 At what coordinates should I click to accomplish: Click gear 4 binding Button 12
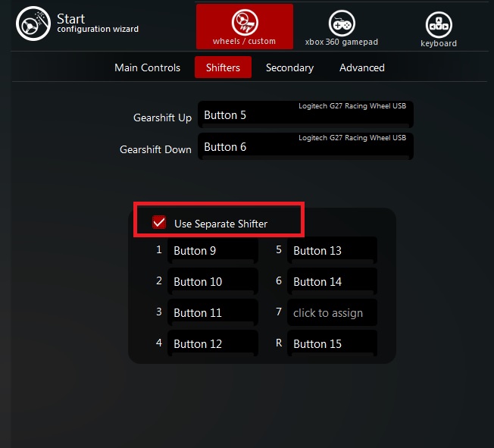(x=212, y=344)
